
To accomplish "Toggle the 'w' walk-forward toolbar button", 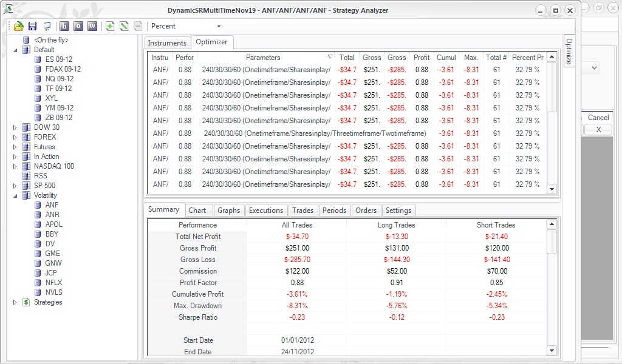I will pyautogui.click(x=92, y=26).
